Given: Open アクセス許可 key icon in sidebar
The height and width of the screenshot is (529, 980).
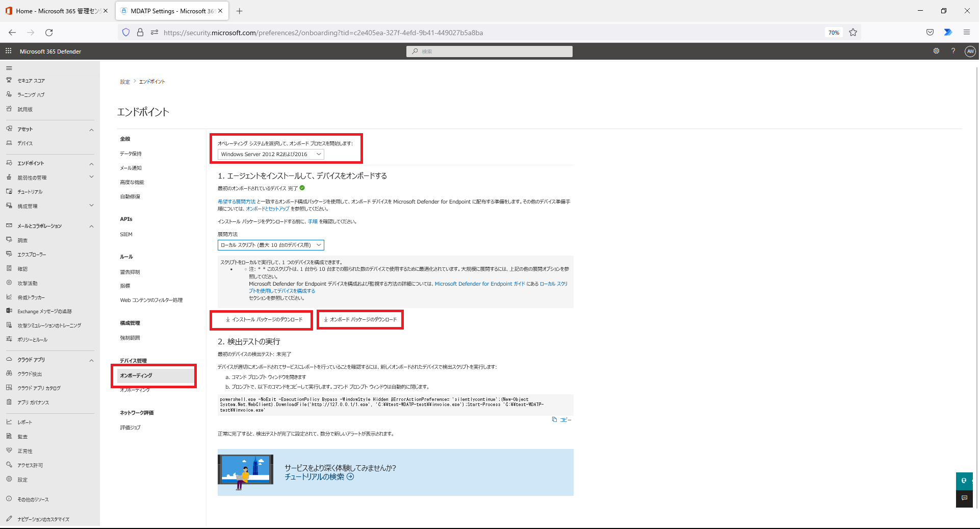Looking at the screenshot, I should (9, 465).
